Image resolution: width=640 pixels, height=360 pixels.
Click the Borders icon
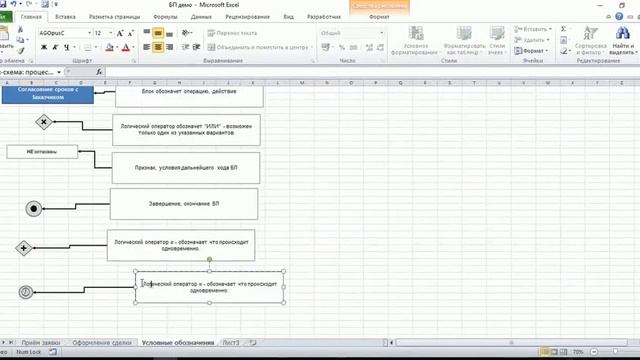click(88, 47)
